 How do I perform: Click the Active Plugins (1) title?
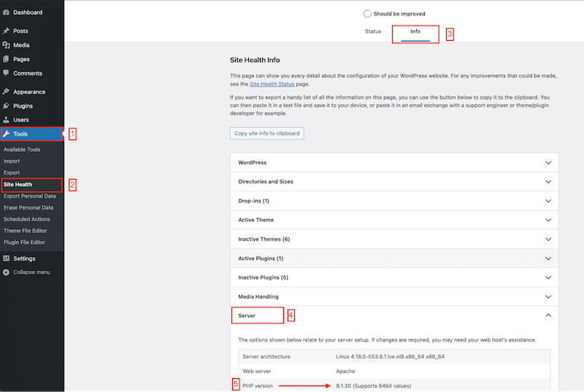(x=261, y=258)
